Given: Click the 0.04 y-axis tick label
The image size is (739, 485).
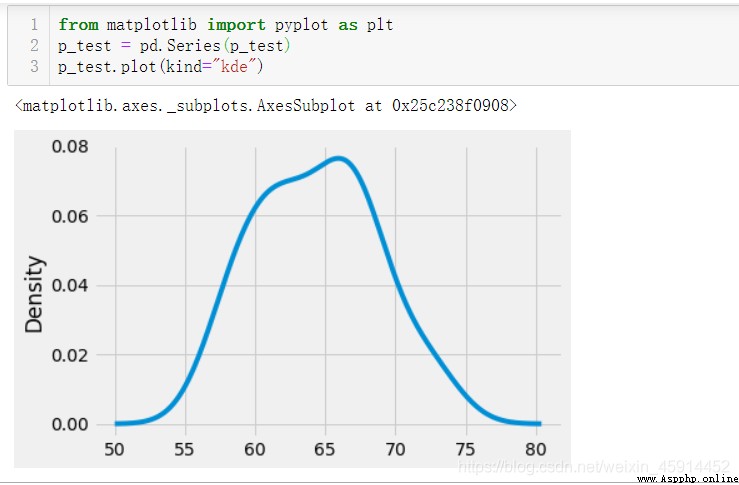Looking at the screenshot, I should 70,286.
